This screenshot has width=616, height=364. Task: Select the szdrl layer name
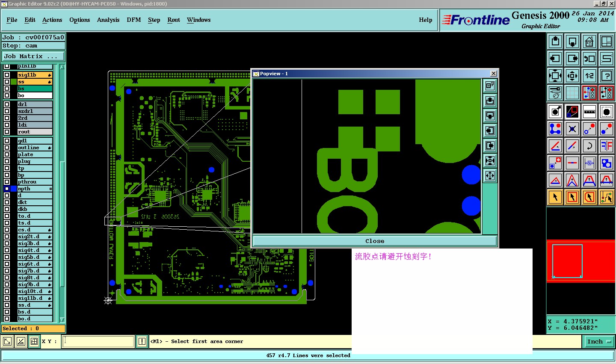pos(35,111)
